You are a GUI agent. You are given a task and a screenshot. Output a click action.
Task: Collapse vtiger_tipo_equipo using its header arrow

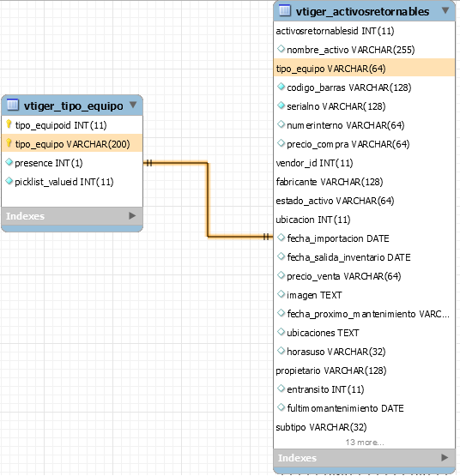(x=133, y=105)
